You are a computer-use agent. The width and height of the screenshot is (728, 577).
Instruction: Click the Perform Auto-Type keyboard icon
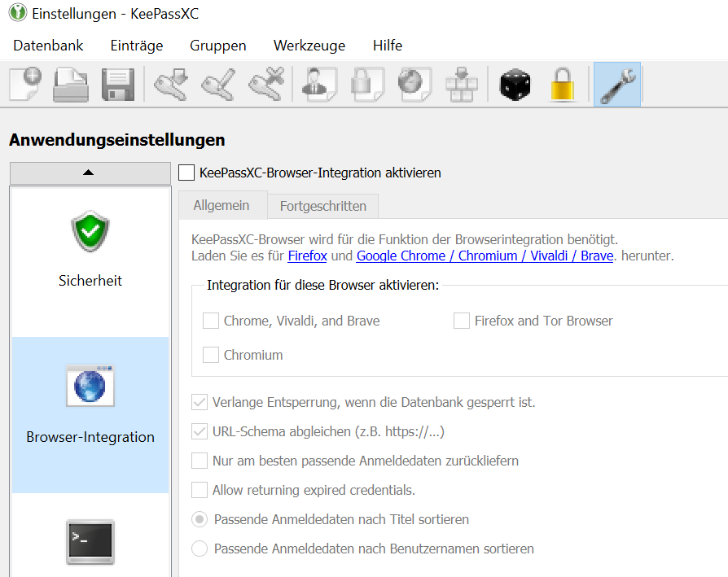coord(462,84)
